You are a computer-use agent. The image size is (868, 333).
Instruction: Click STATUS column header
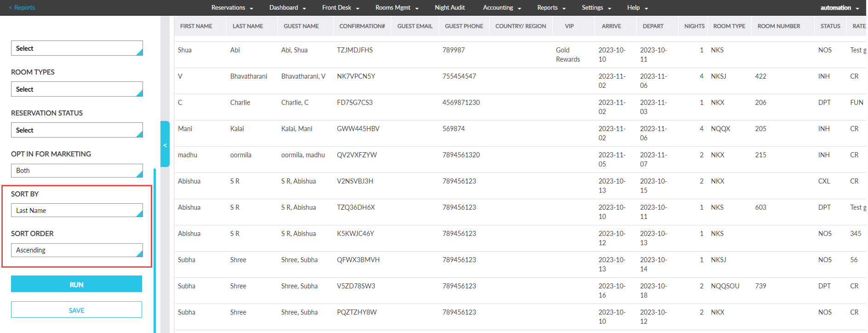pyautogui.click(x=830, y=26)
